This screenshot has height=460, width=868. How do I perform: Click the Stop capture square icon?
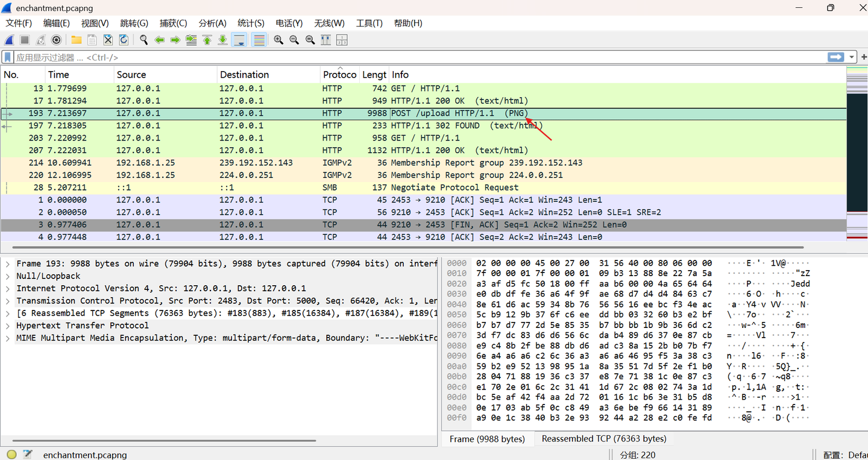[x=25, y=40]
